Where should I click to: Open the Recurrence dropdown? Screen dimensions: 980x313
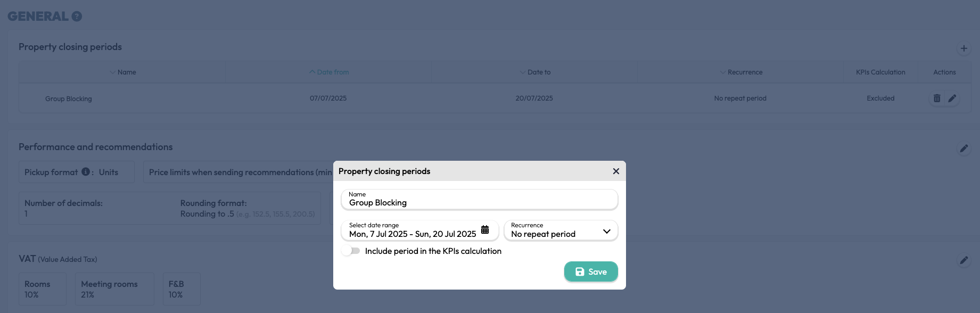[561, 230]
